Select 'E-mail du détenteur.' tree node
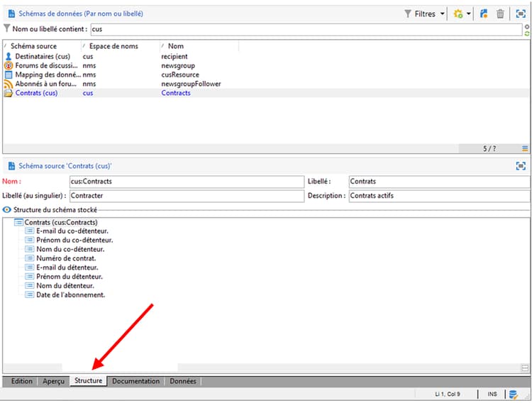This screenshot has height=403, width=532. [67, 268]
